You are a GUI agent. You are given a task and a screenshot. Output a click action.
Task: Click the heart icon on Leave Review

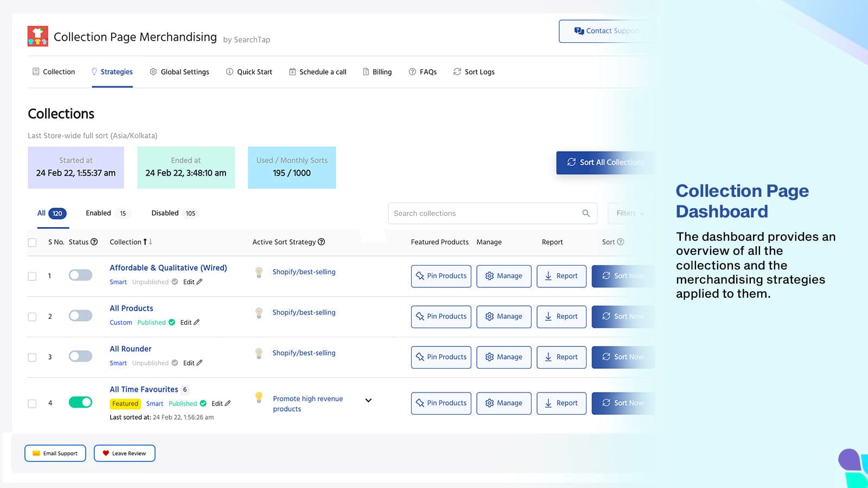[105, 453]
